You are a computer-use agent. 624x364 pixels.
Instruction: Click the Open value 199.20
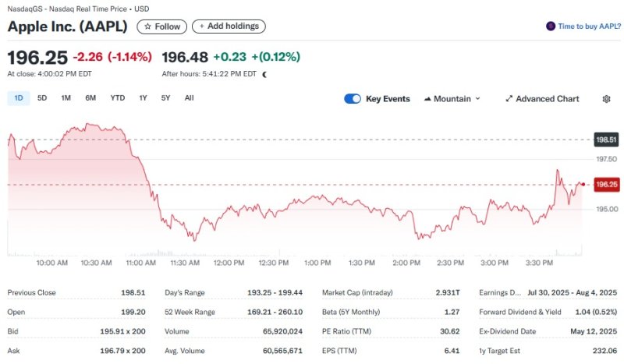pos(133,312)
